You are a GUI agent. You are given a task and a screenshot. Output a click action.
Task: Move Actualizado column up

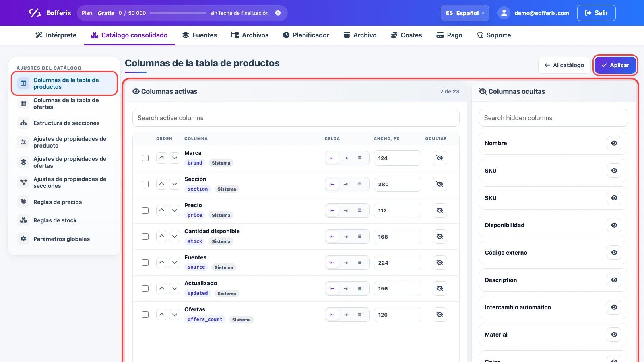coord(162,288)
